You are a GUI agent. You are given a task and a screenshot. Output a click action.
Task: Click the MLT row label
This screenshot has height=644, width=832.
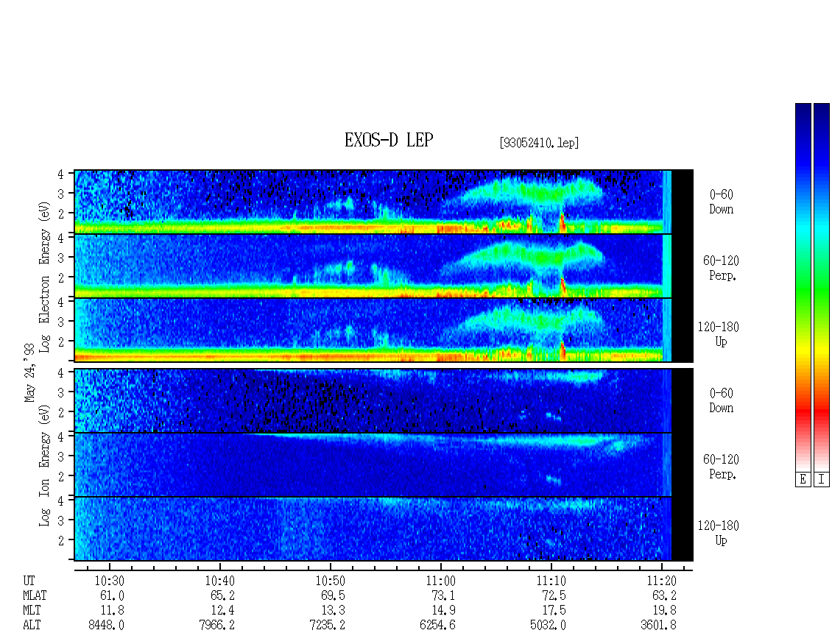(32, 611)
